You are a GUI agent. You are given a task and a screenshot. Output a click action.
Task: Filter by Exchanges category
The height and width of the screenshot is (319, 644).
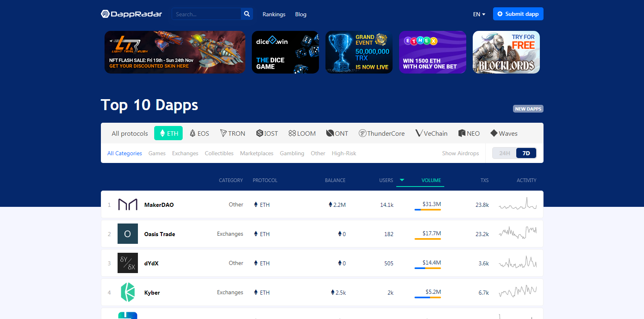coord(185,153)
